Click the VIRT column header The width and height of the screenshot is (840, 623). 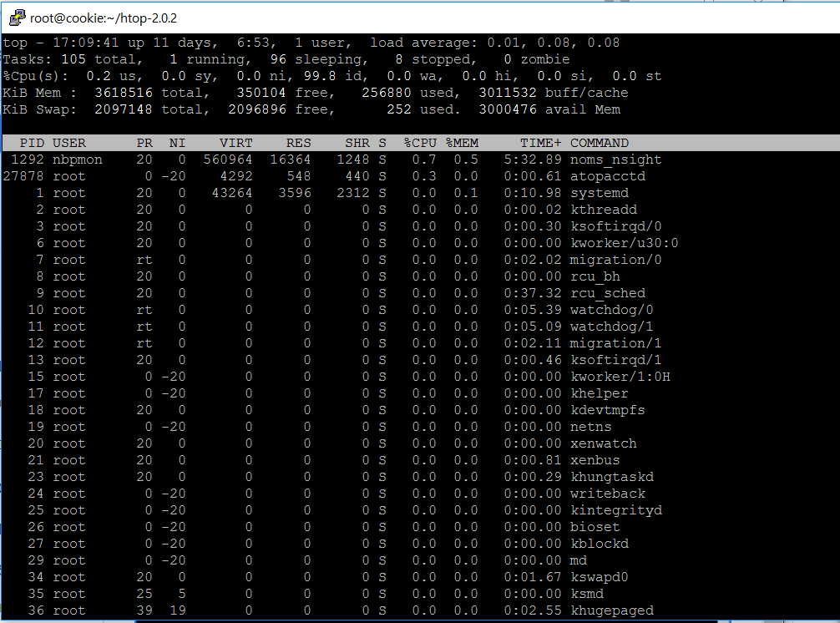235,143
